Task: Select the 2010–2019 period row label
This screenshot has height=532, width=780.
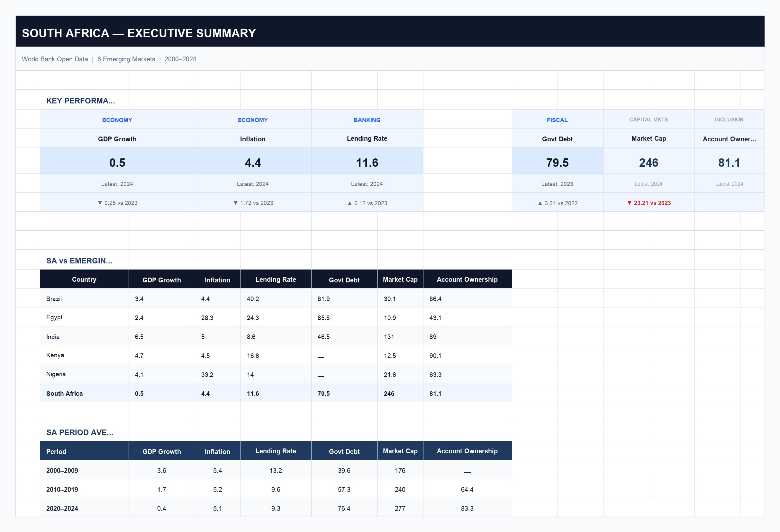Action: (x=62, y=489)
